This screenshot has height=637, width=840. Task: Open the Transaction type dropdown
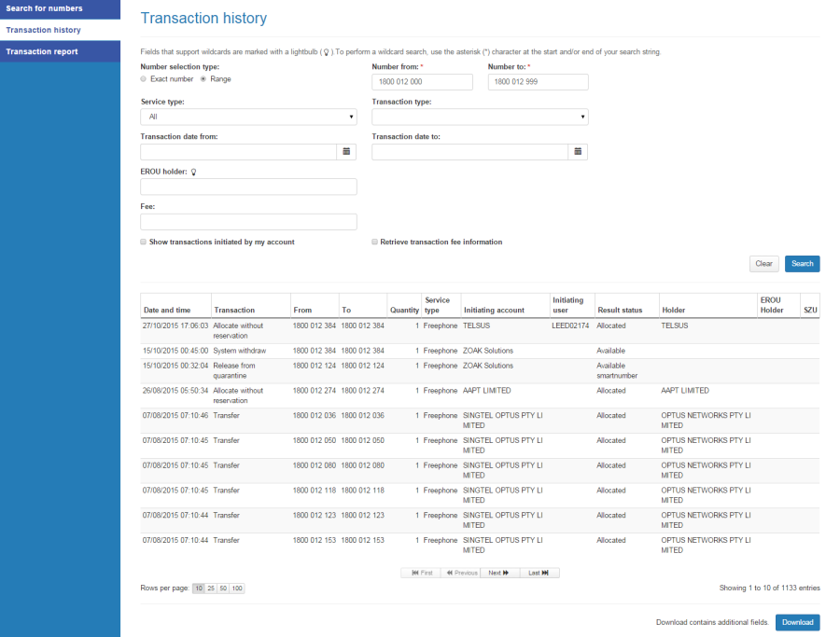pyautogui.click(x=581, y=117)
